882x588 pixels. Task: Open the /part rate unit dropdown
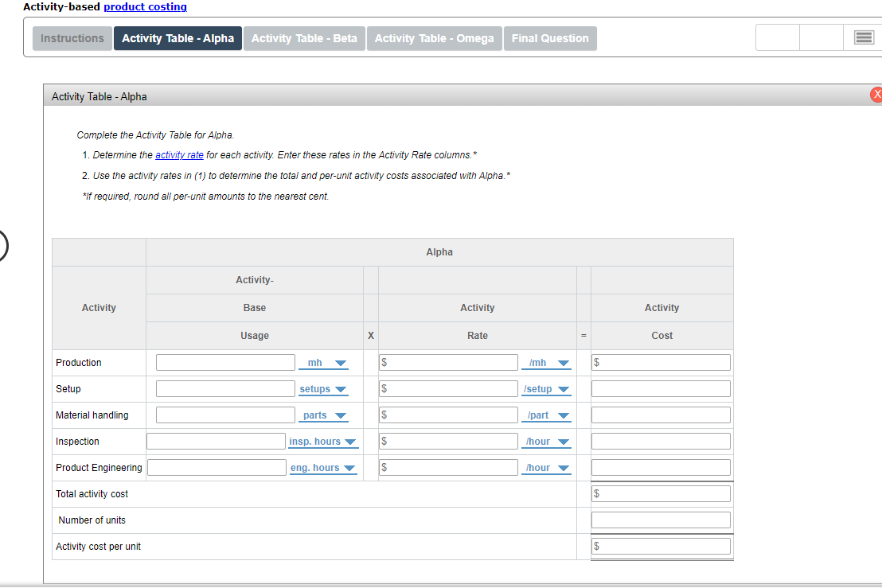coord(546,415)
